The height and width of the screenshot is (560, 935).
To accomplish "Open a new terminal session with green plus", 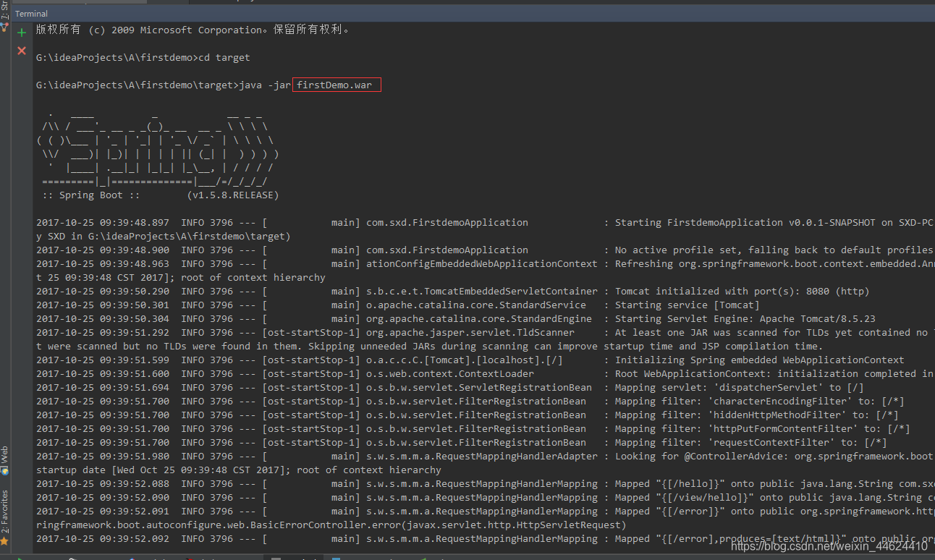I will pyautogui.click(x=22, y=33).
